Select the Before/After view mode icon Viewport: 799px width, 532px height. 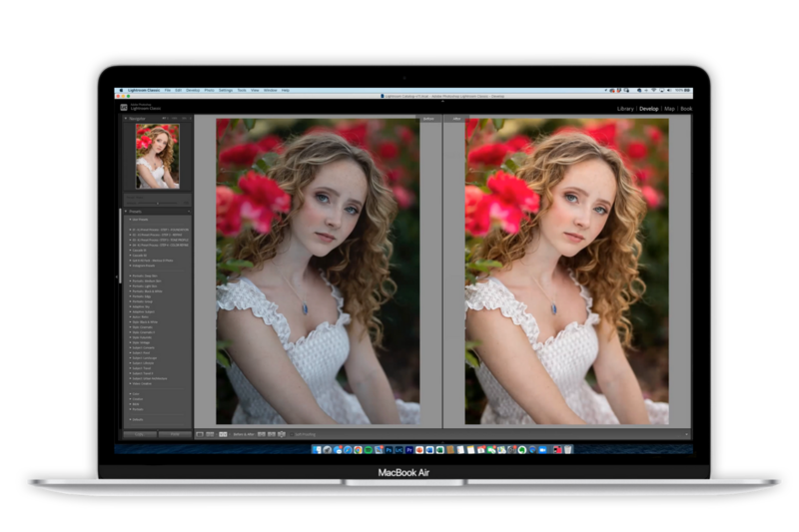click(222, 434)
